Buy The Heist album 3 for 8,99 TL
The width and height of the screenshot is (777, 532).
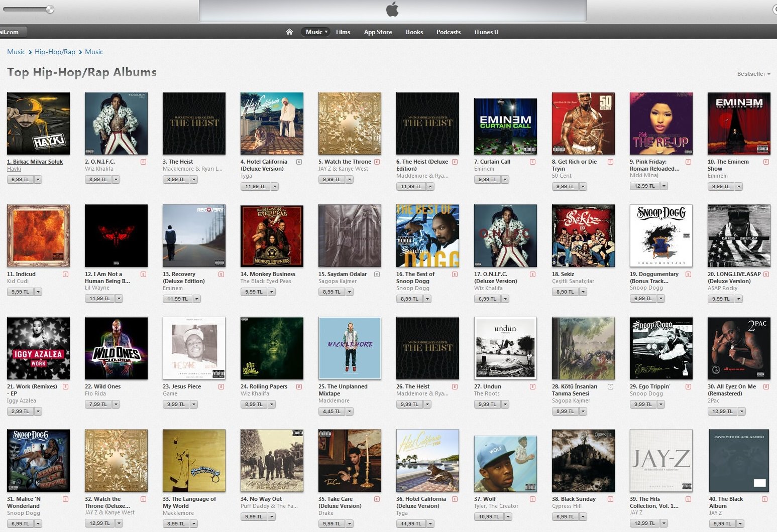176,179
